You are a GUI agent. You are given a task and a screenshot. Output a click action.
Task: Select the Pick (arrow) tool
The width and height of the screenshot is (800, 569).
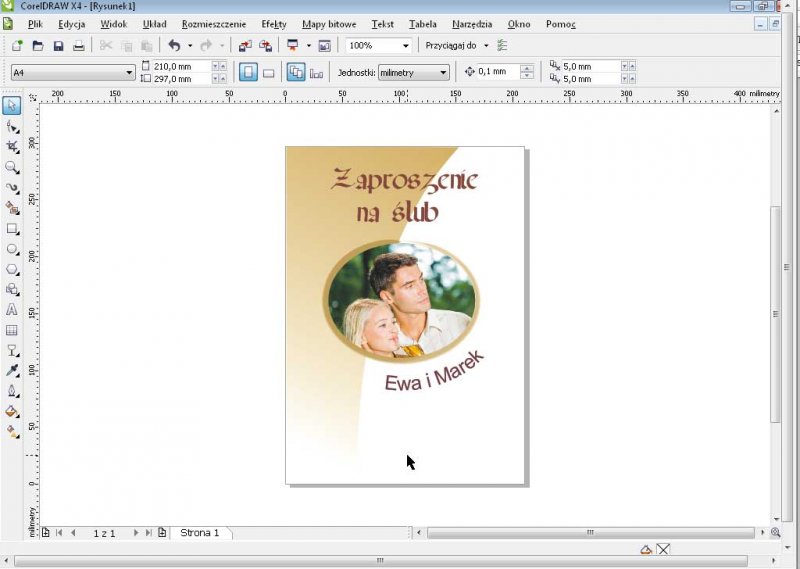(12, 105)
